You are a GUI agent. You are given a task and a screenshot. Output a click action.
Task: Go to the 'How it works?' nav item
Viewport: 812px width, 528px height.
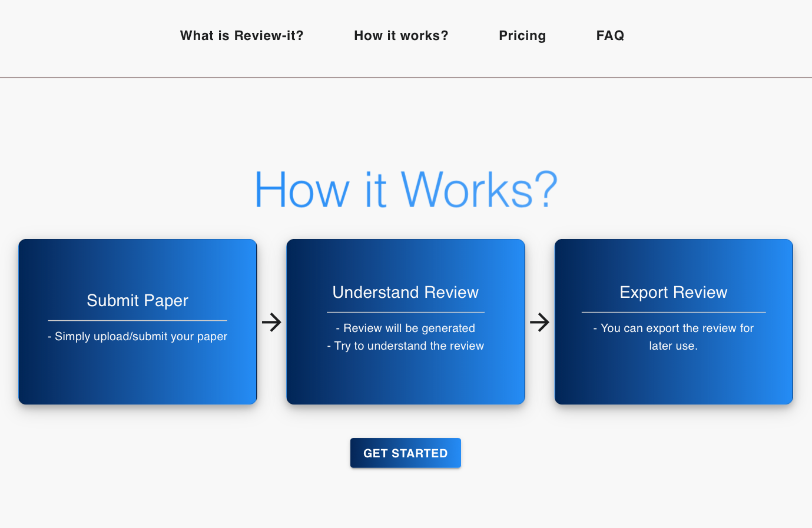click(x=401, y=36)
